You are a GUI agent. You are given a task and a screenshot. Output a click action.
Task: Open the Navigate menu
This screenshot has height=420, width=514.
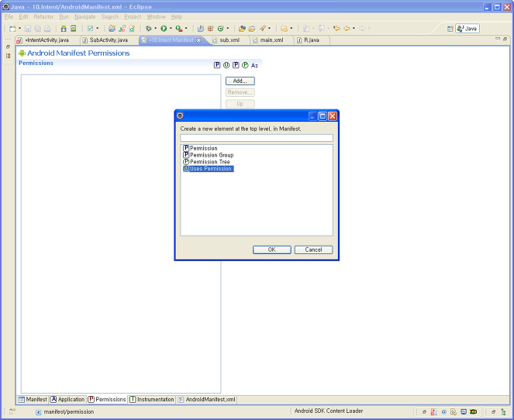pyautogui.click(x=85, y=17)
